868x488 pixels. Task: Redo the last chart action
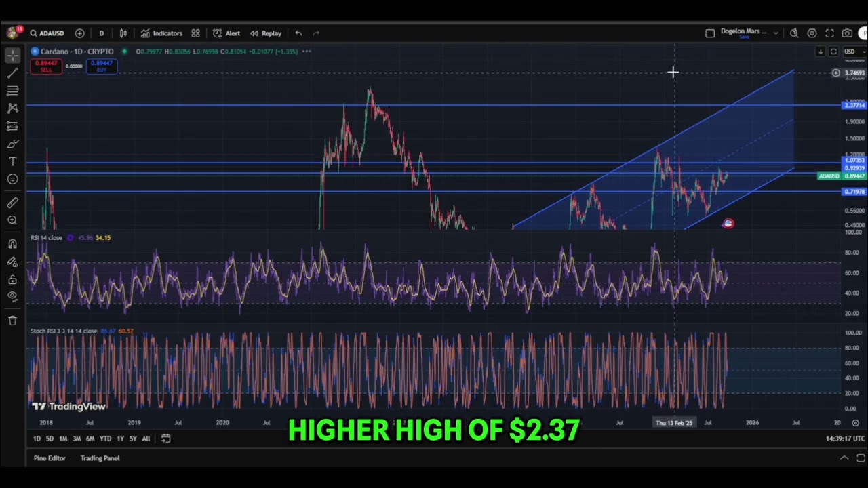tap(316, 33)
